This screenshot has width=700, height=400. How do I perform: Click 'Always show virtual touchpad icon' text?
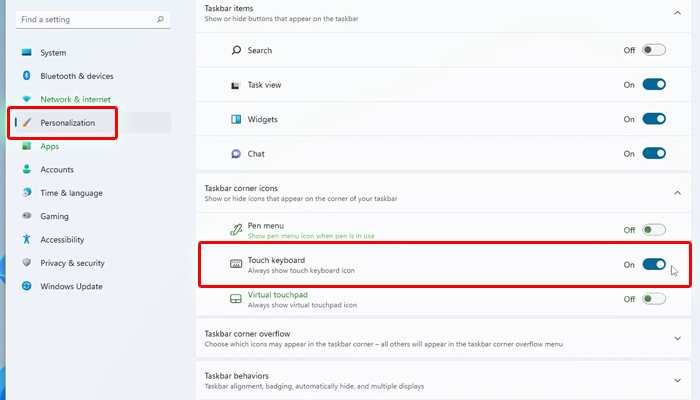(x=302, y=305)
